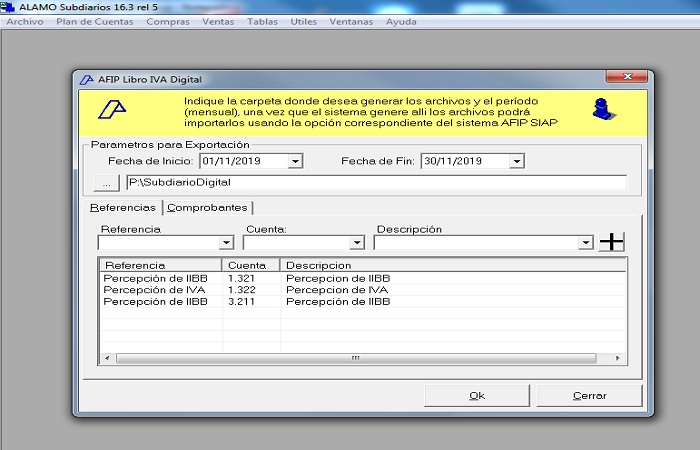
Task: Open the Ventas menu
Action: (218, 21)
